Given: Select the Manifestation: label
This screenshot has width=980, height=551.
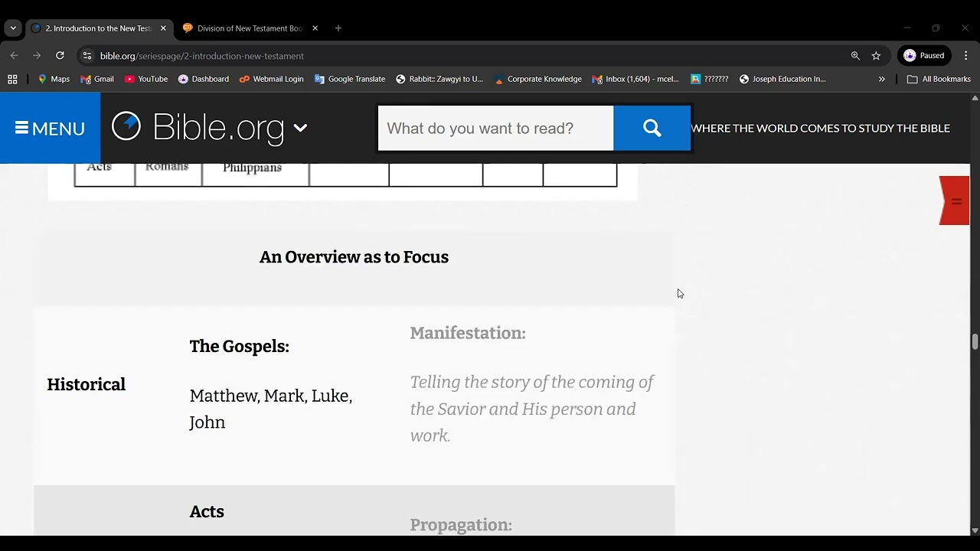Looking at the screenshot, I should click(468, 333).
